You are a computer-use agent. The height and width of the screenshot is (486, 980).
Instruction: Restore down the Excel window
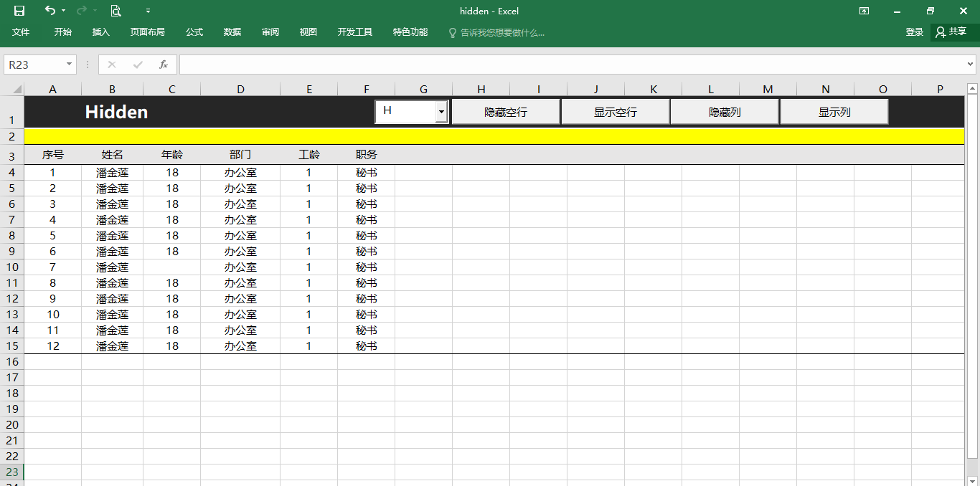click(930, 11)
